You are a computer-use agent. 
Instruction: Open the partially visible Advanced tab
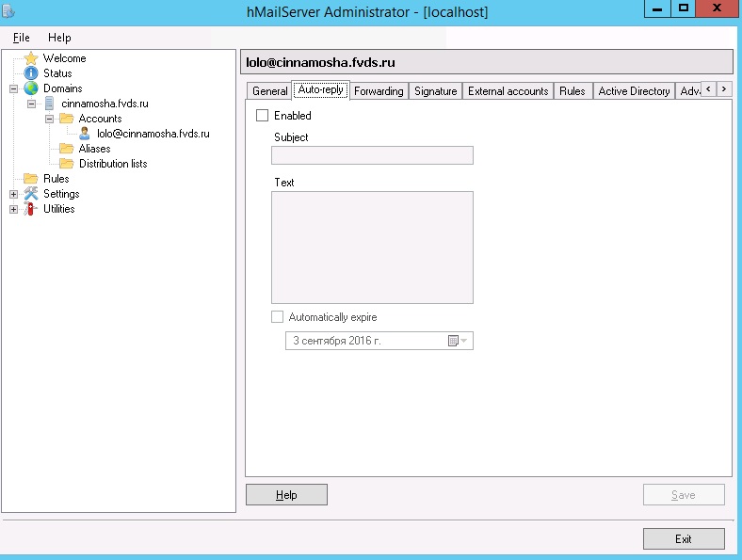tap(688, 90)
